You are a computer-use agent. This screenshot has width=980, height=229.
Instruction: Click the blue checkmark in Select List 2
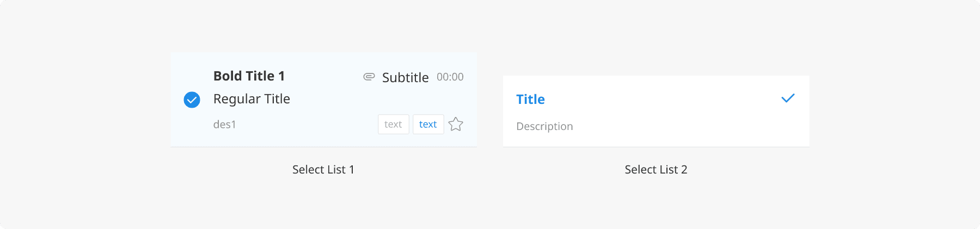point(788,98)
